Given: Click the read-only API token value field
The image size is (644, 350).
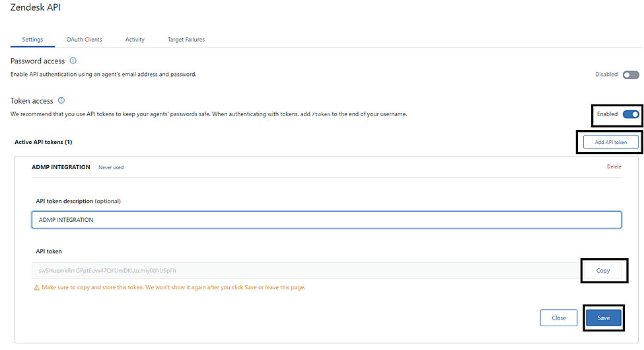Looking at the screenshot, I should click(306, 271).
